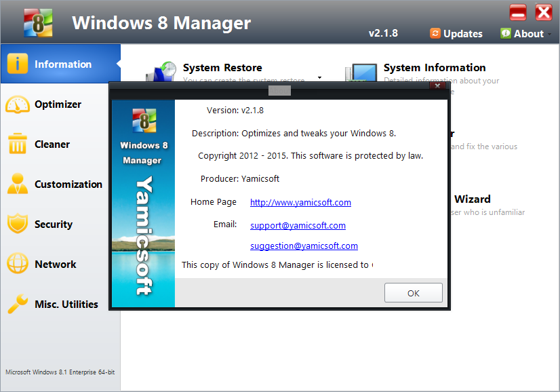The image size is (560, 392).
Task: Click the Windows 8 Manager logo icon
Action: click(38, 23)
